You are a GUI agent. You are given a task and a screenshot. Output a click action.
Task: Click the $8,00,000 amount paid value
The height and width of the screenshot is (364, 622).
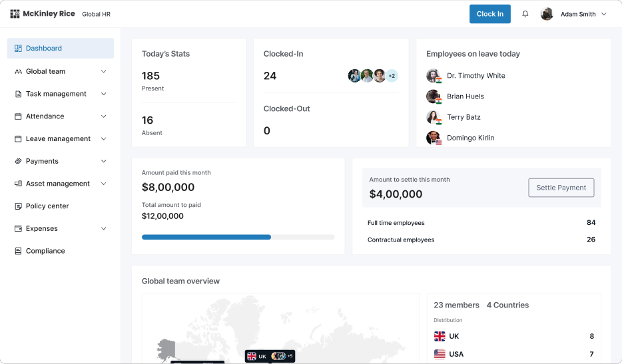[x=168, y=187]
